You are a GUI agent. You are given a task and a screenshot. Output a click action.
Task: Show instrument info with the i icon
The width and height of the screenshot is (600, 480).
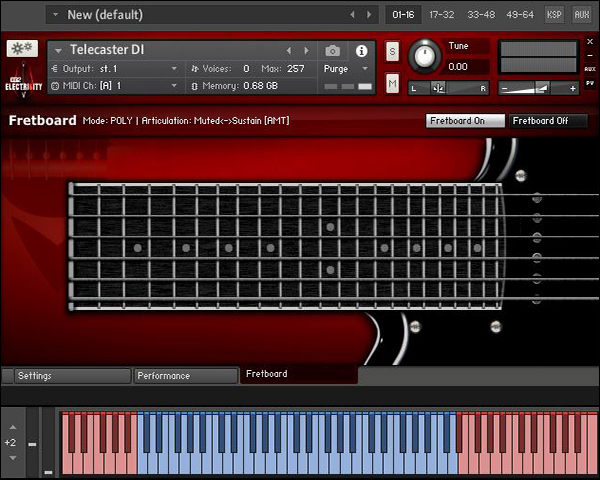click(361, 51)
